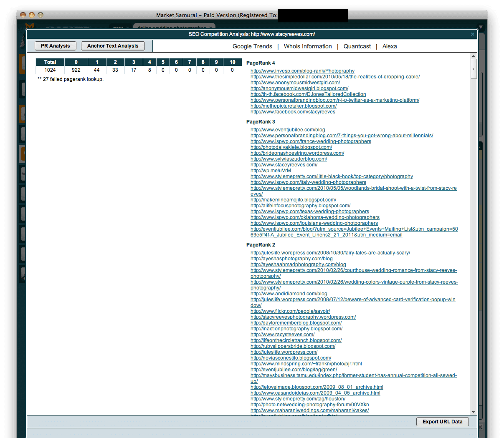Open the ispwp.com france-wedding-photographers link
This screenshot has height=438, width=504.
[x=311, y=141]
